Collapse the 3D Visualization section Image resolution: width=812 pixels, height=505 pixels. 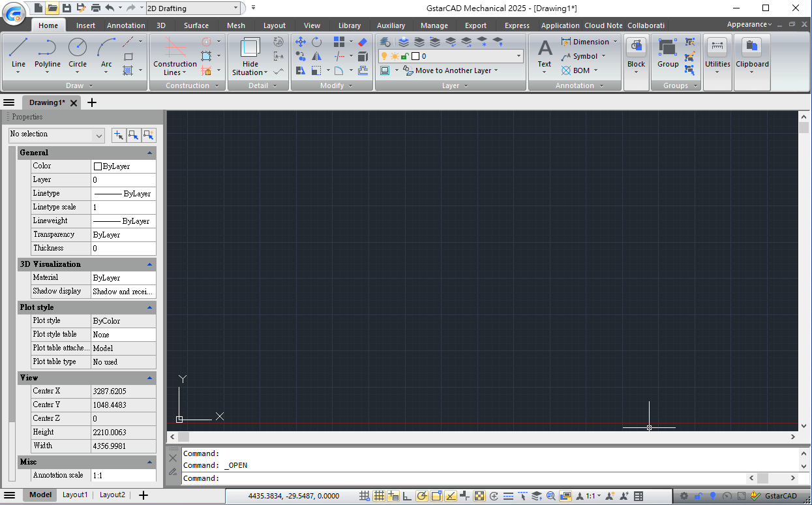[149, 264]
